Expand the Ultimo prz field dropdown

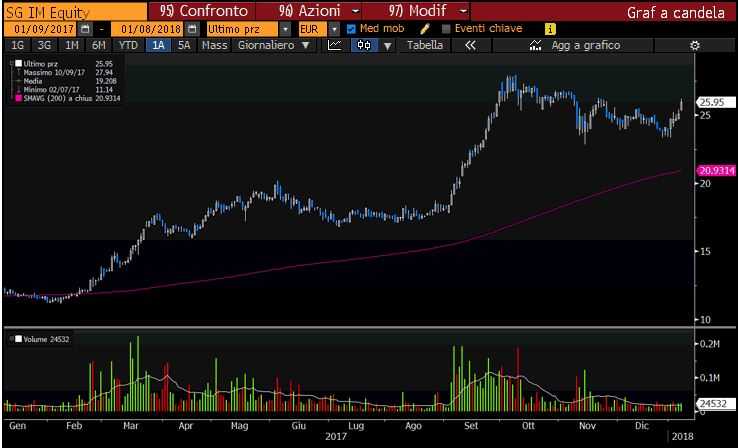(x=285, y=29)
